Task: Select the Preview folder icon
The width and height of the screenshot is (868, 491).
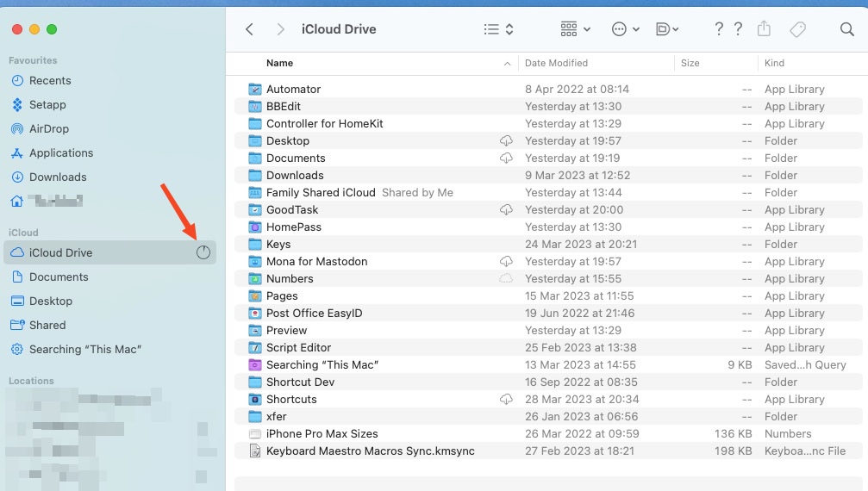Action: (x=254, y=331)
